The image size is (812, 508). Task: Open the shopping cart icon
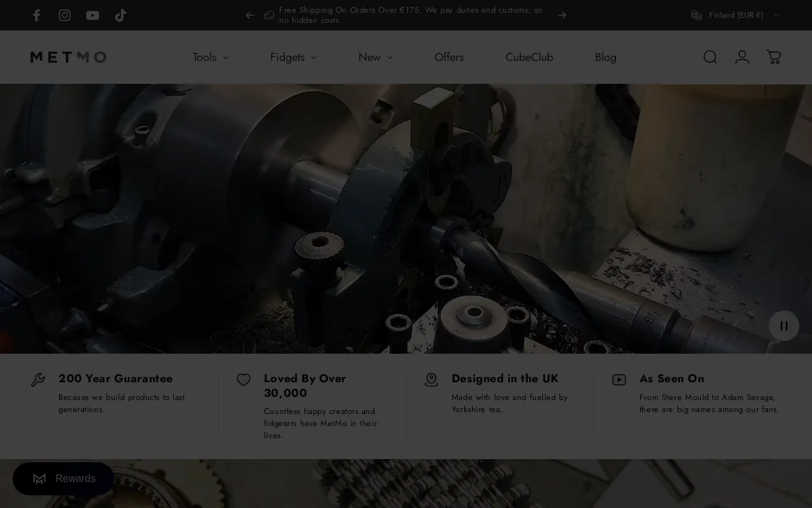773,57
